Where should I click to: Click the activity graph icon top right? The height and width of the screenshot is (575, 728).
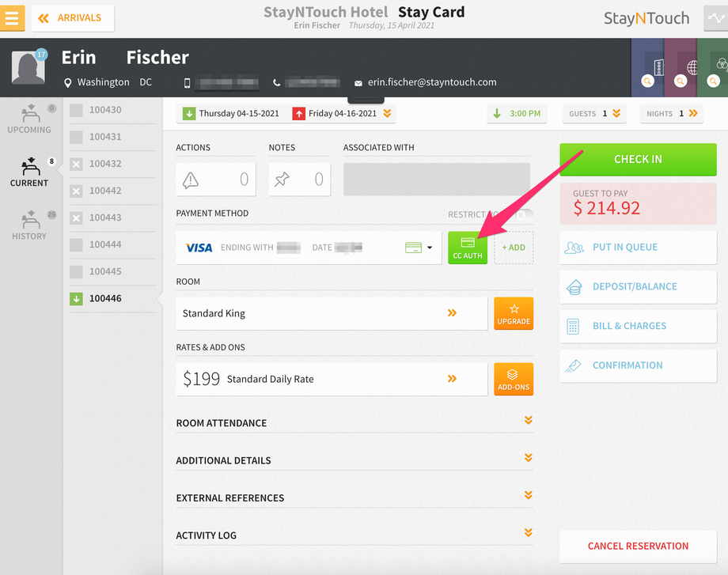[716, 18]
